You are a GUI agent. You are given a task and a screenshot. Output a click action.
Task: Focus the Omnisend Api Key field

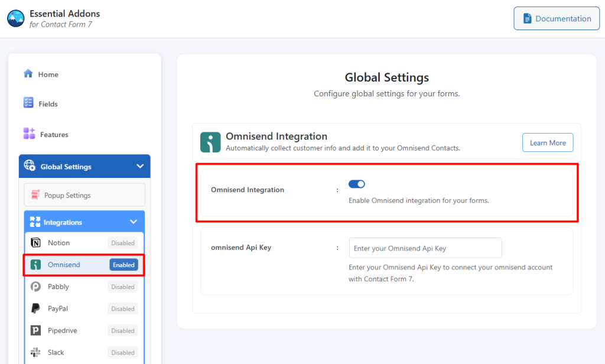[425, 248]
